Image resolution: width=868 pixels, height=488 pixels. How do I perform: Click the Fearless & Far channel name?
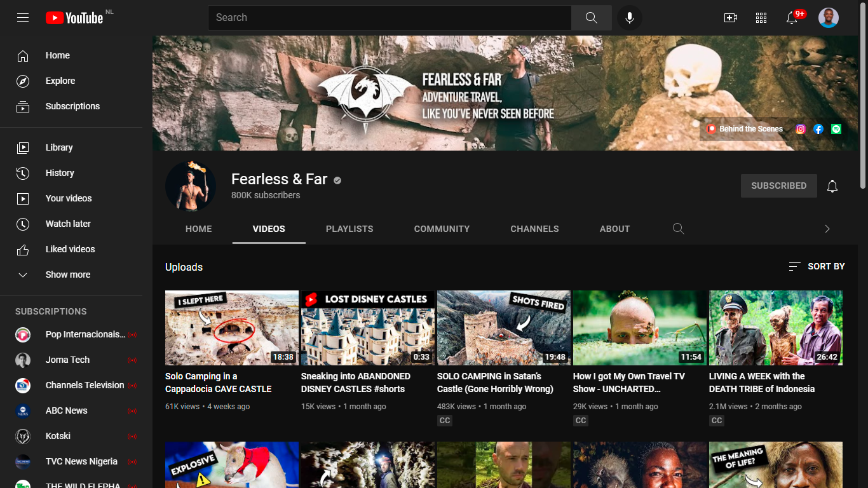click(280, 179)
